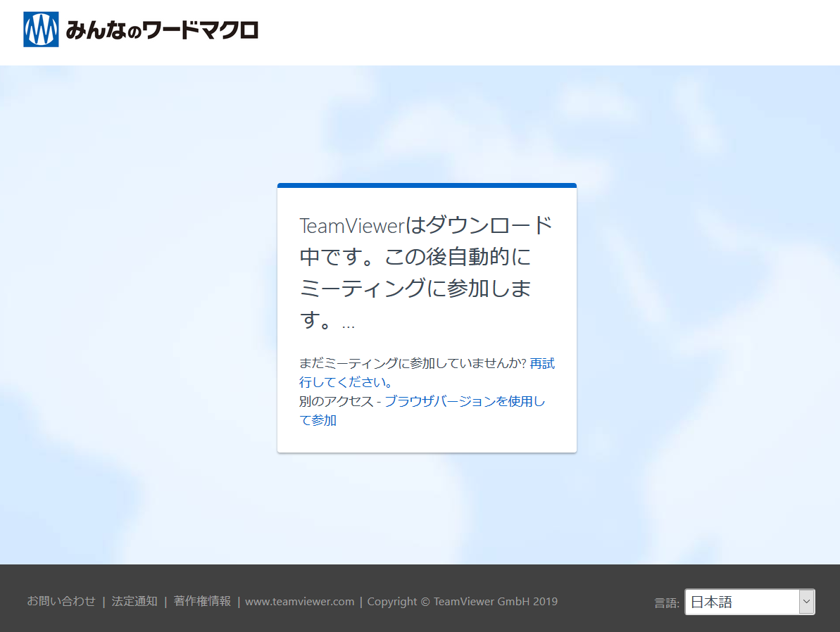Click the separator before Copyright text
The image size is (840, 632).
coord(361,601)
